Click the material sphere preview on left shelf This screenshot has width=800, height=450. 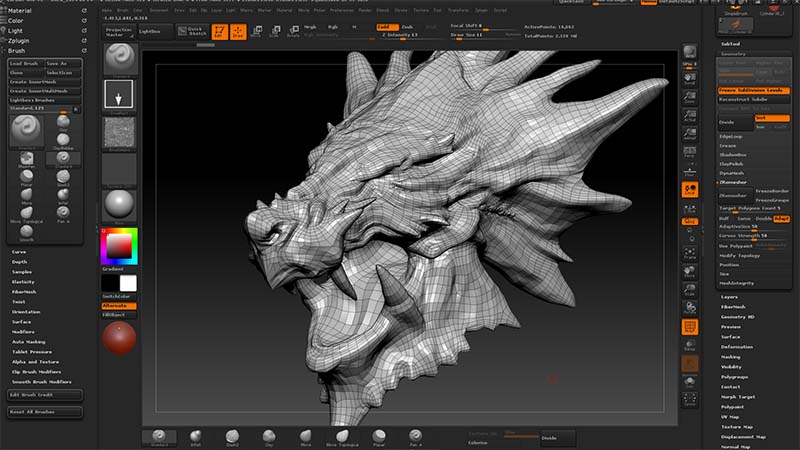[118, 204]
